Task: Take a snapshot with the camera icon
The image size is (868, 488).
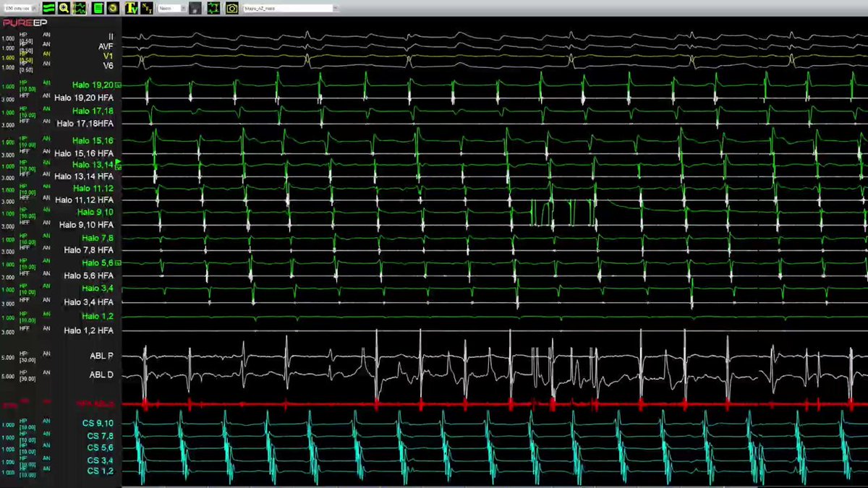Action: click(231, 8)
